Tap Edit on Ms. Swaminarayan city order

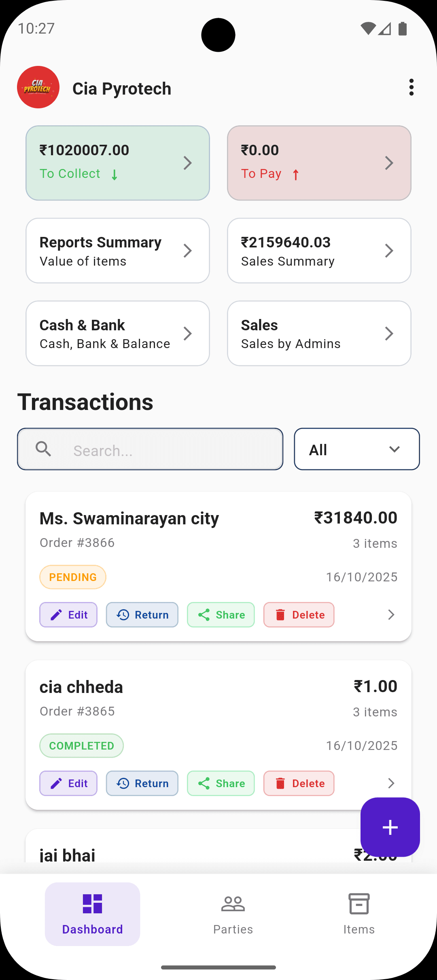[x=68, y=615]
